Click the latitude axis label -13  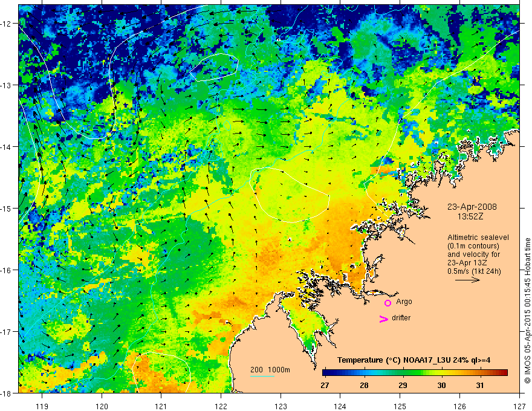pyautogui.click(x=6, y=85)
